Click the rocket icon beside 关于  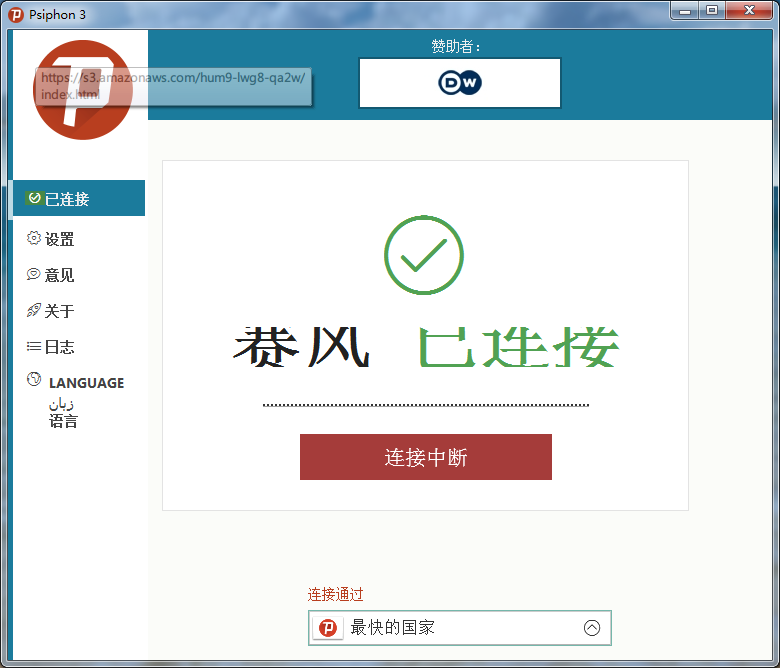pyautogui.click(x=33, y=310)
